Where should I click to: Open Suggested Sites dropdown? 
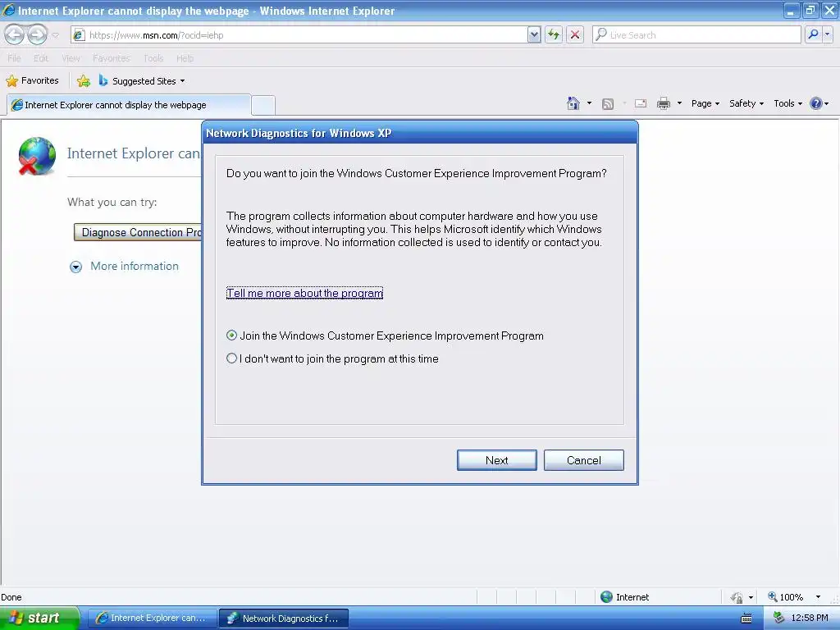pos(142,81)
